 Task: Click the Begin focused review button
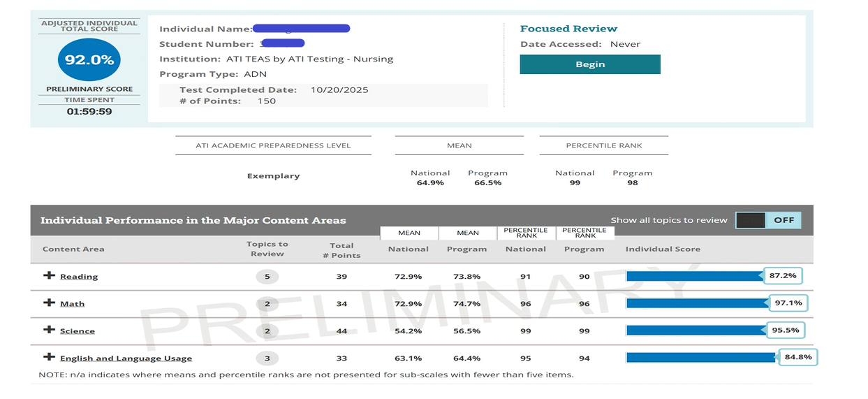click(x=589, y=64)
